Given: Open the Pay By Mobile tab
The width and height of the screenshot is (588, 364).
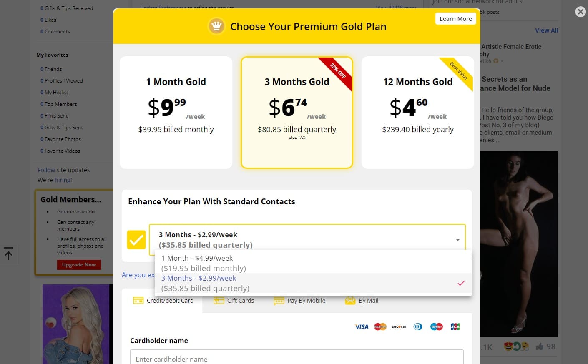Looking at the screenshot, I should (x=299, y=301).
